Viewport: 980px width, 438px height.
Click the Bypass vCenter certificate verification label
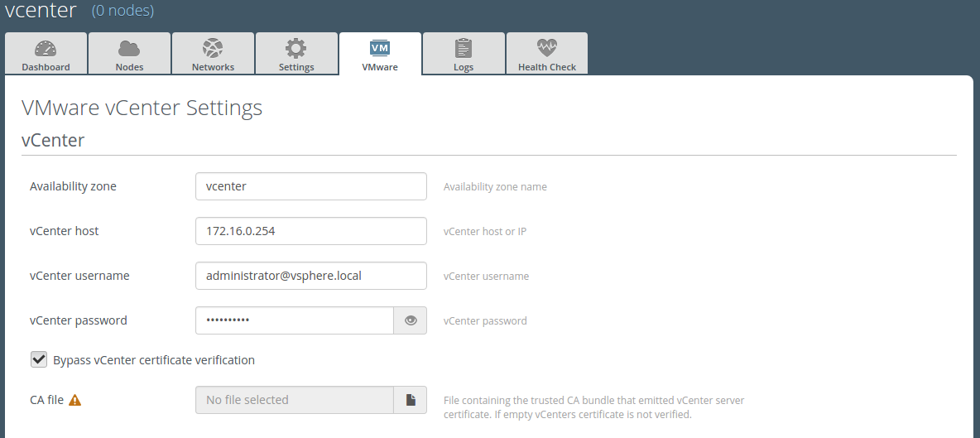point(154,360)
